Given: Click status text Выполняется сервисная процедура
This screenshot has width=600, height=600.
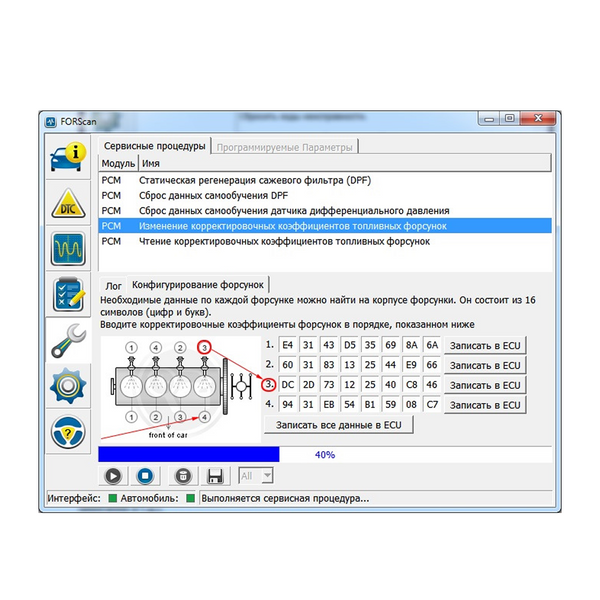Looking at the screenshot, I should (x=285, y=499).
